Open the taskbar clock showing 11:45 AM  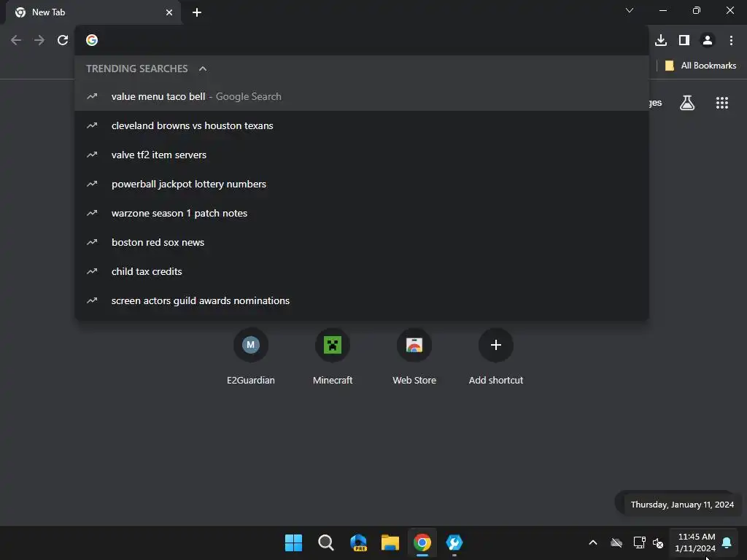click(x=695, y=542)
